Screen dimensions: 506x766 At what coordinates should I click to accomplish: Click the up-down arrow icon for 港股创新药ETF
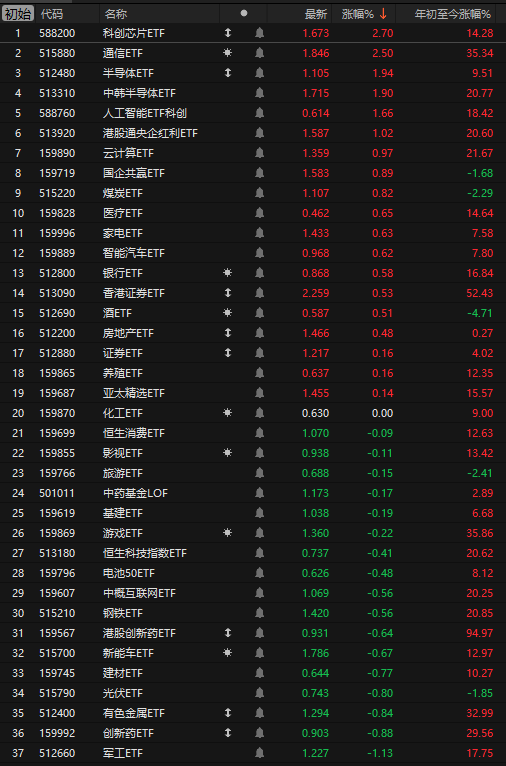tap(228, 633)
